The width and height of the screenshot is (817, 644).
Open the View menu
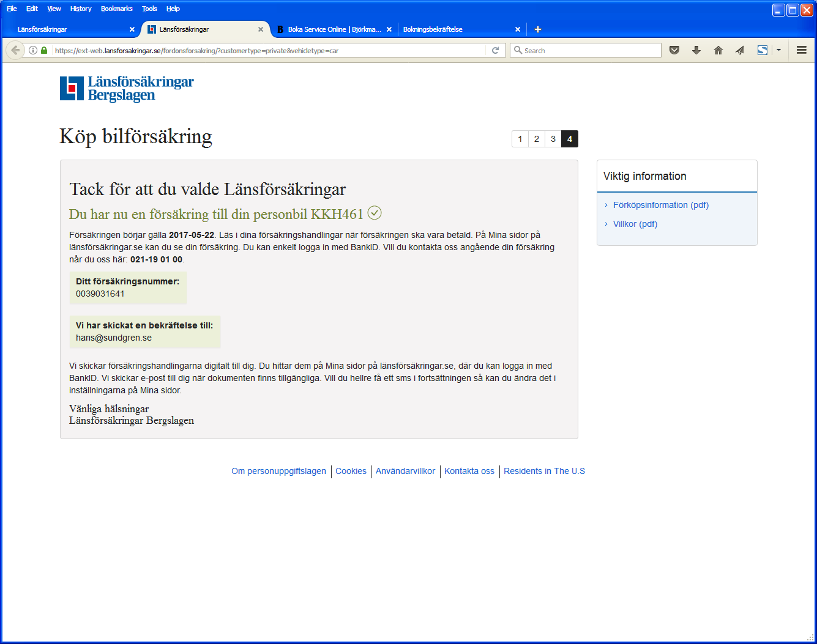click(54, 9)
